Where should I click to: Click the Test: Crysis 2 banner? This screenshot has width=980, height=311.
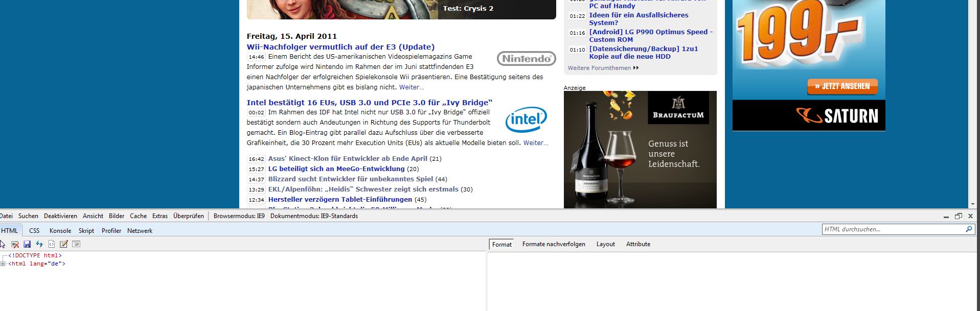(468, 9)
